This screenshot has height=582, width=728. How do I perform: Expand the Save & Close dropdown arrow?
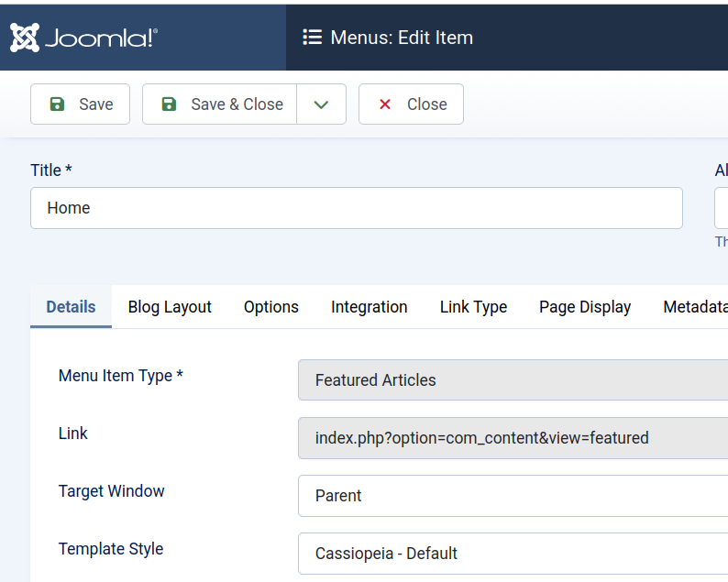(x=321, y=104)
